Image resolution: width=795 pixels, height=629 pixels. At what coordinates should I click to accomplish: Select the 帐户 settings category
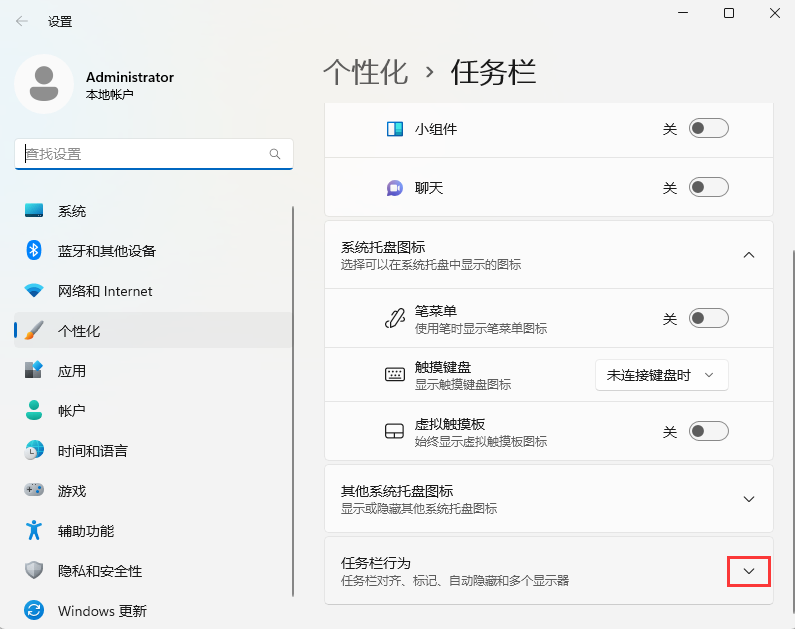tap(153, 410)
